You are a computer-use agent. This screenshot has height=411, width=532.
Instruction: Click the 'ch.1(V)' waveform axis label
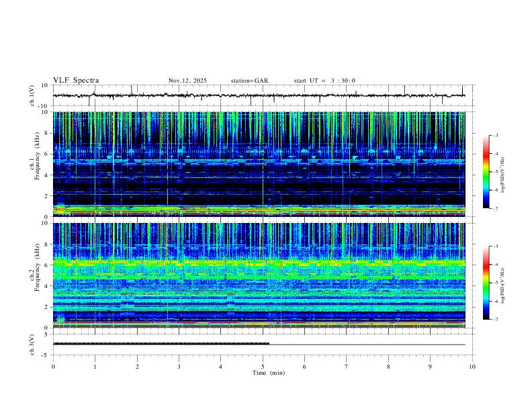(x=32, y=95)
